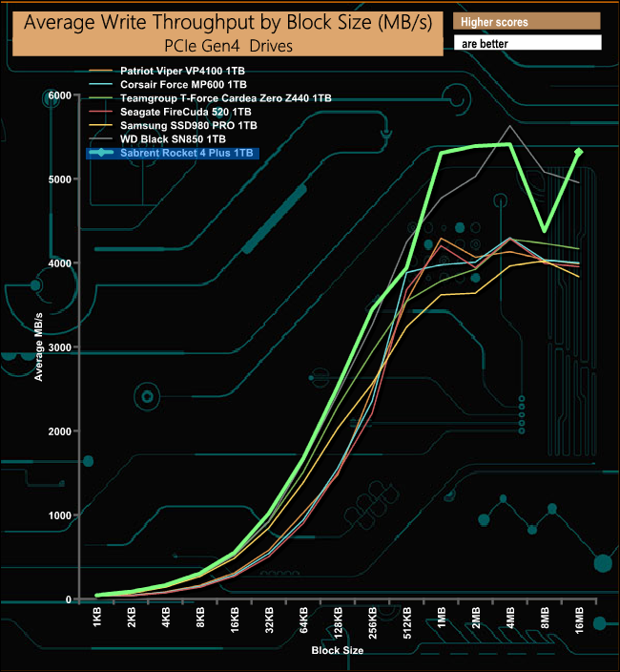This screenshot has height=672, width=620.
Task: Click the 2KB x-axis label
Action: (x=132, y=618)
